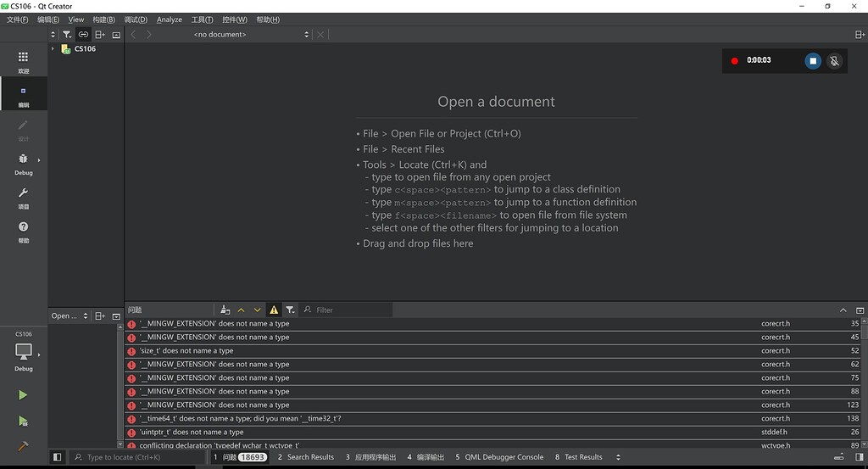This screenshot has height=469, width=868.
Task: Build project with the hammer icon
Action: 23,446
